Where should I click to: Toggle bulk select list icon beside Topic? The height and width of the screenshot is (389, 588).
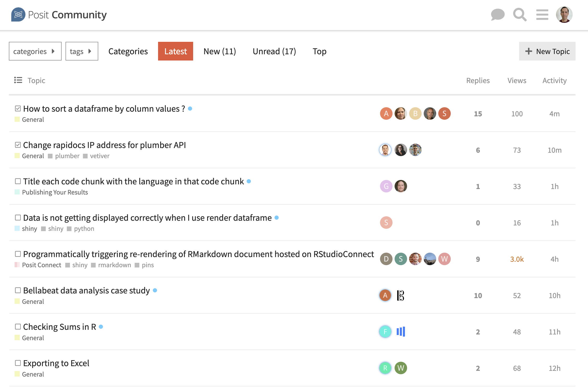pyautogui.click(x=18, y=80)
